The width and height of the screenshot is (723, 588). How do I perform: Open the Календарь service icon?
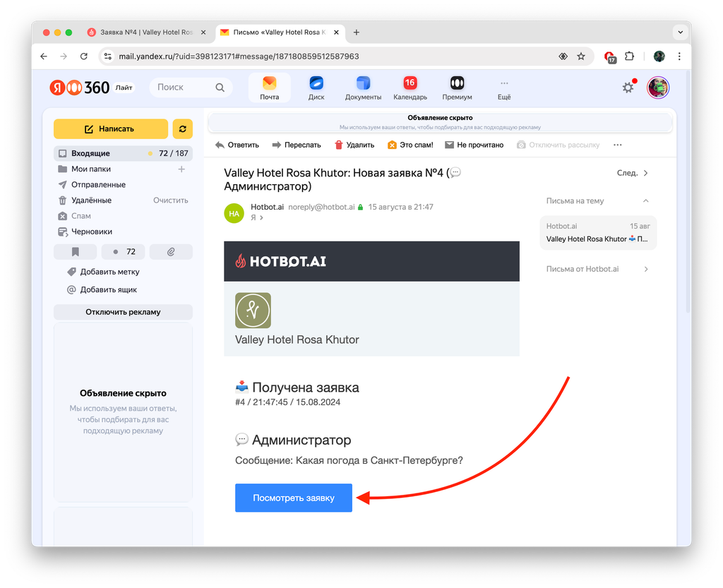(x=410, y=88)
